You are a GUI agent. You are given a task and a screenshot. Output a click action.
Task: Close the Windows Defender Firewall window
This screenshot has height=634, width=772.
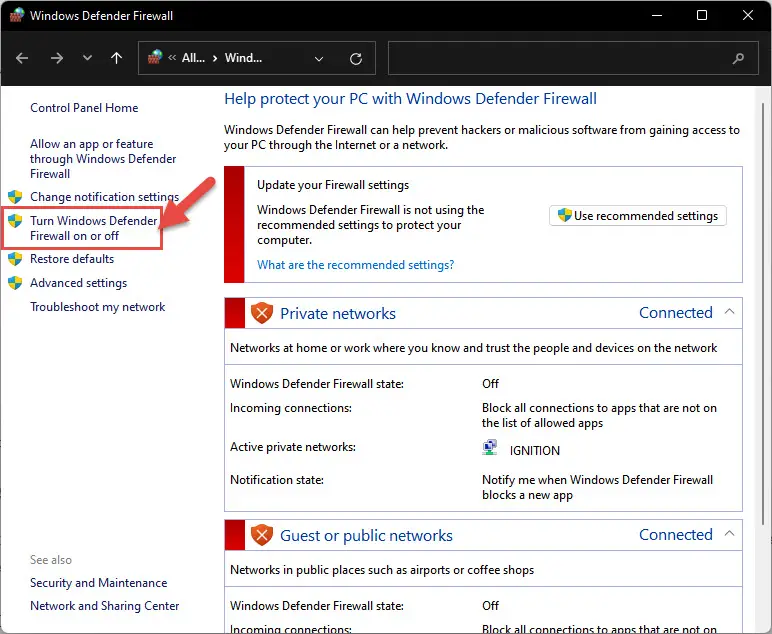[748, 15]
